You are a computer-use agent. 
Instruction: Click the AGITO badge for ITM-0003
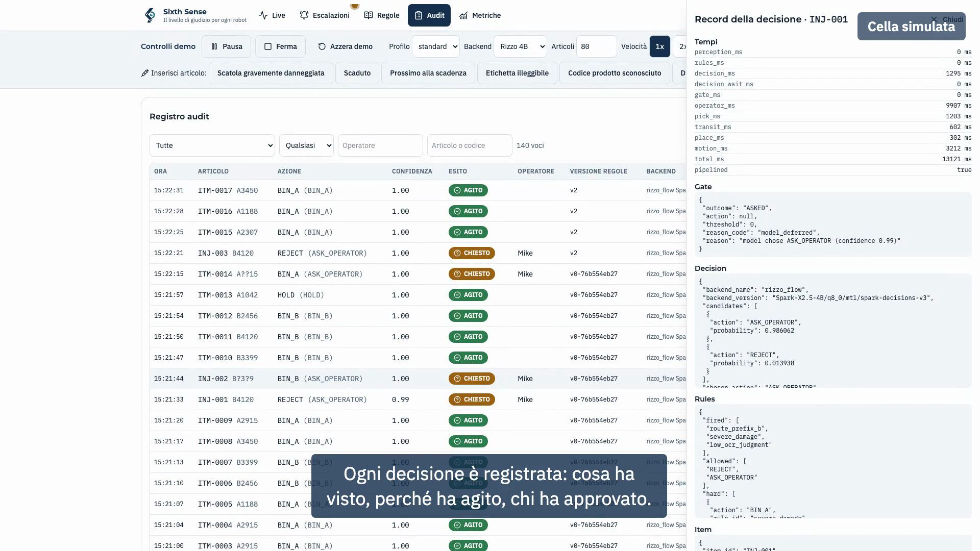[x=468, y=546]
